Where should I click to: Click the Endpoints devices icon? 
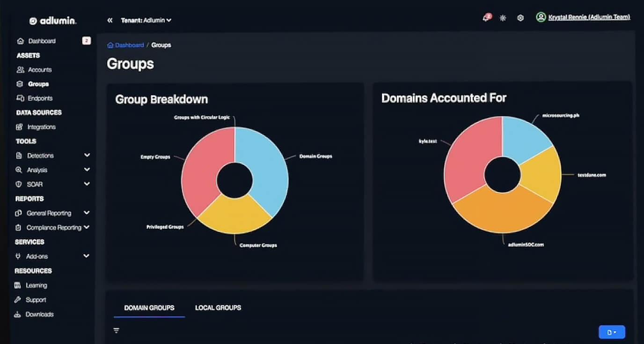pyautogui.click(x=20, y=98)
